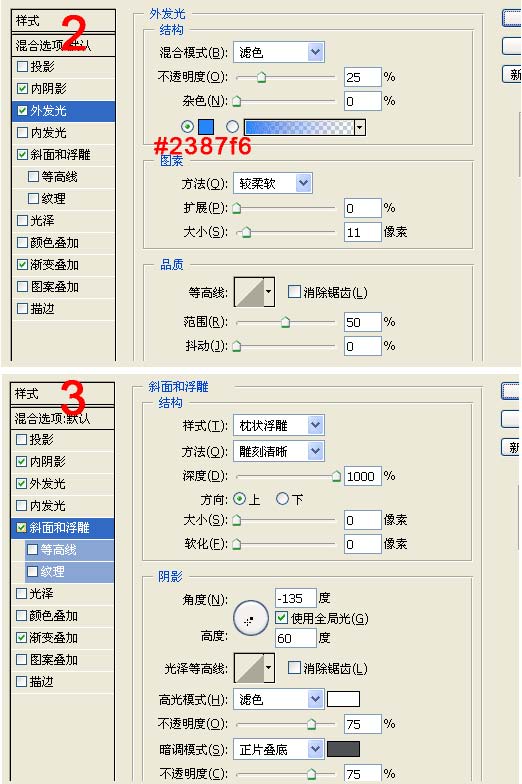The height and width of the screenshot is (784, 522).
Task: Open the 等高线 contour thumbnail in 外发光 dialog
Action: tap(249, 292)
